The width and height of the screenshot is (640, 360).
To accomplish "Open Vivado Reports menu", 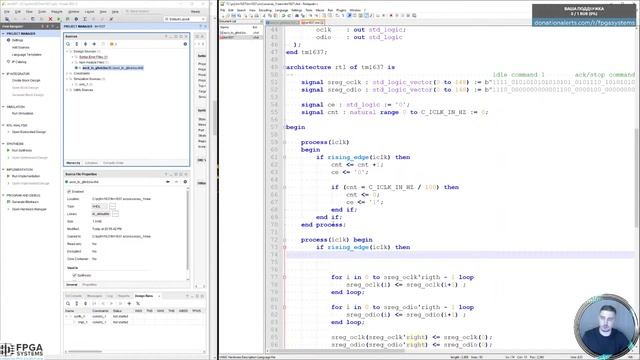I will pyautogui.click(x=57, y=12).
